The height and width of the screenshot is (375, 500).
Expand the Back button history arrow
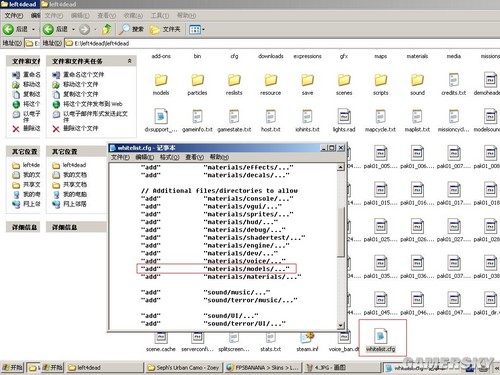coord(73,29)
